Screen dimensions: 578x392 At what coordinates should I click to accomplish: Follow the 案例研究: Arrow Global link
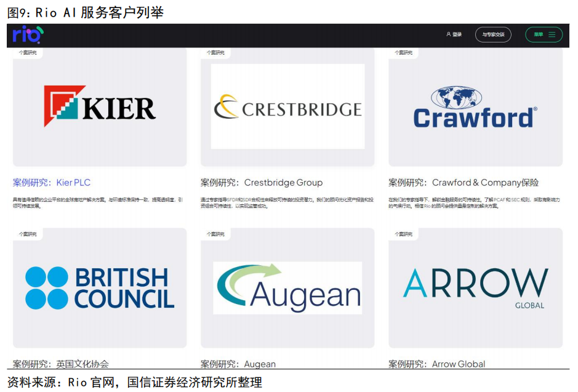[x=437, y=364]
